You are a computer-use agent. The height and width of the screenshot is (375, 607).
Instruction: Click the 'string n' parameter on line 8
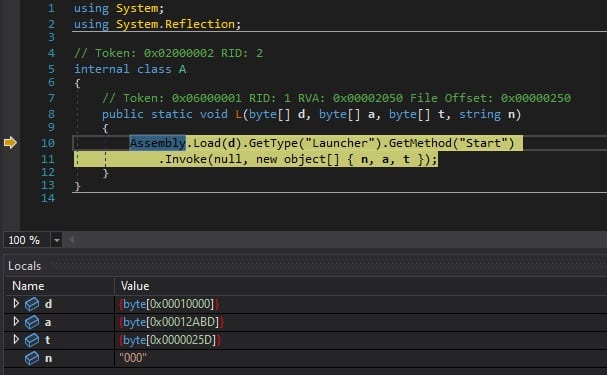coord(487,114)
